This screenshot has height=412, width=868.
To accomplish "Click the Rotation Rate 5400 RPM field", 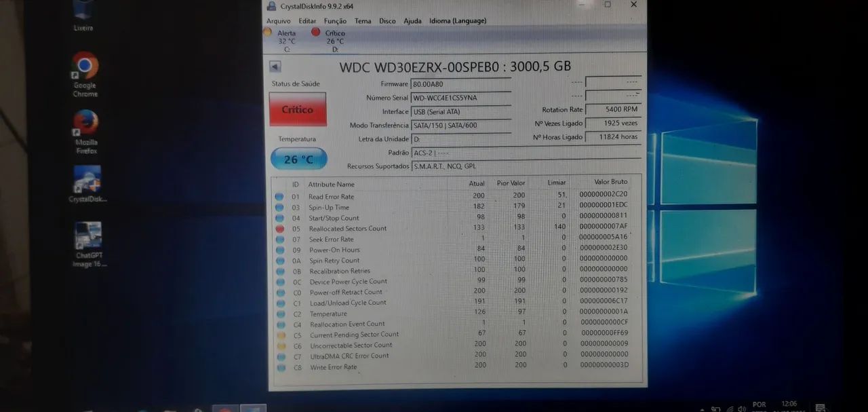I will tap(613, 109).
